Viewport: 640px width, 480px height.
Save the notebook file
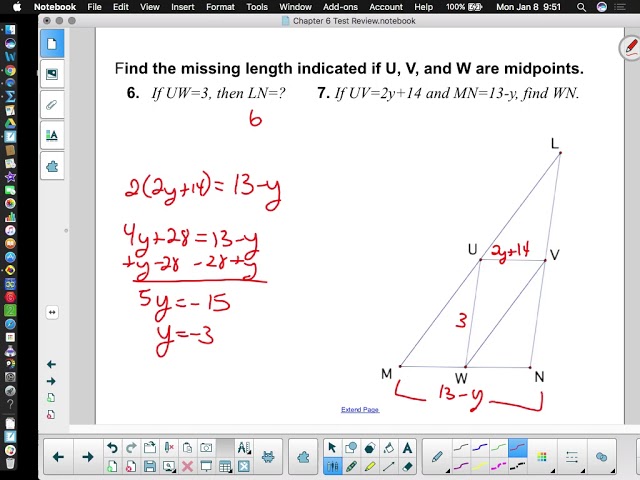tap(150, 466)
